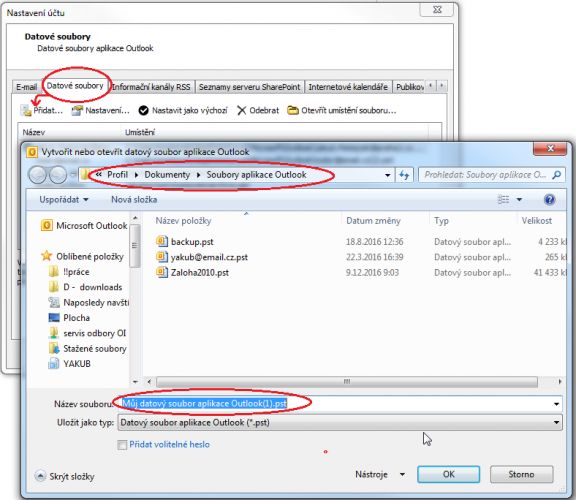576x500 pixels.
Task: Open the Uložit jako typ dropdown
Action: 340,422
